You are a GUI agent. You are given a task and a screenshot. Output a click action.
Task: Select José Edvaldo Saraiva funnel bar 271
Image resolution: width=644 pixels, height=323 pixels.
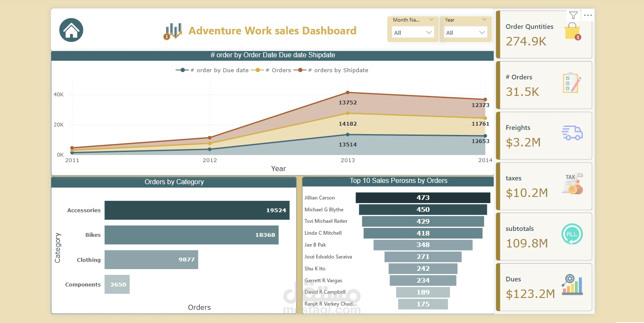tap(423, 257)
